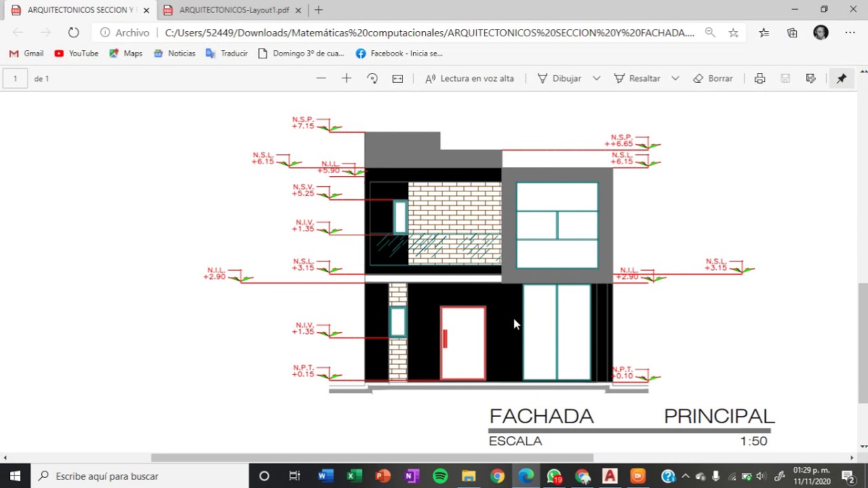
Task: Open the Collections icon
Action: 792,33
